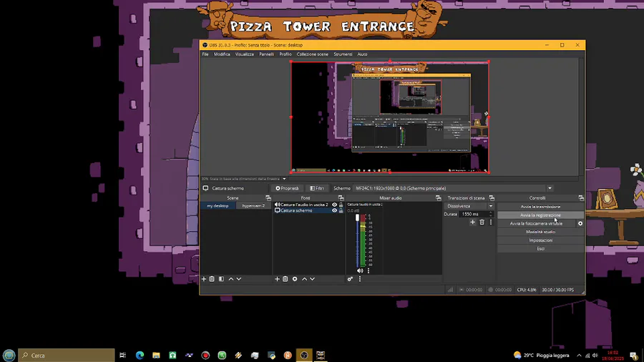
Task: Select Cattura l'audio in uscita 2 source row
Action: point(309,205)
